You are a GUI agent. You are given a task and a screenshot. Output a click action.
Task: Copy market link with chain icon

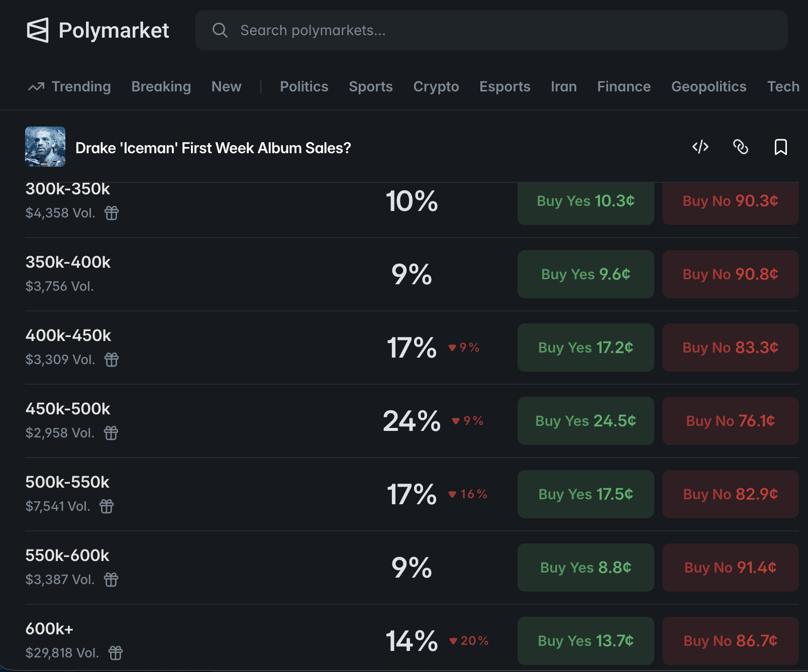coord(741,147)
